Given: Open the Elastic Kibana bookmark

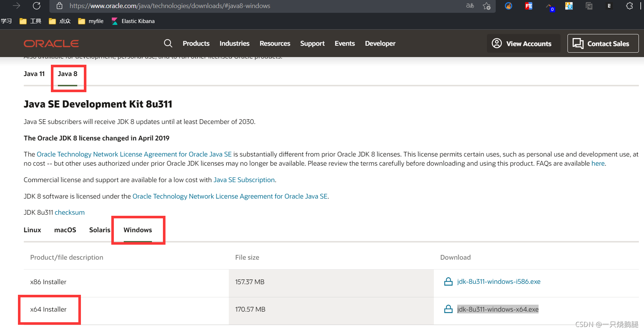Looking at the screenshot, I should (133, 21).
